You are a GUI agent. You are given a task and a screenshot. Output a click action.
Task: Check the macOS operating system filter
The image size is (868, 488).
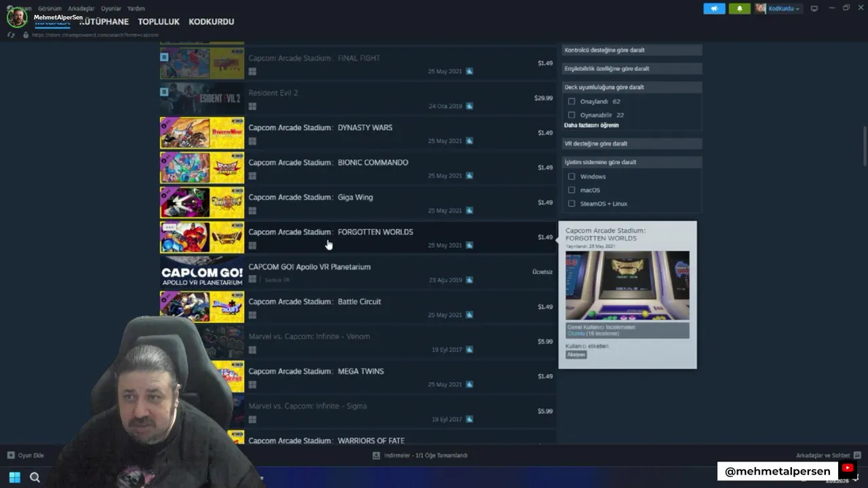click(572, 190)
